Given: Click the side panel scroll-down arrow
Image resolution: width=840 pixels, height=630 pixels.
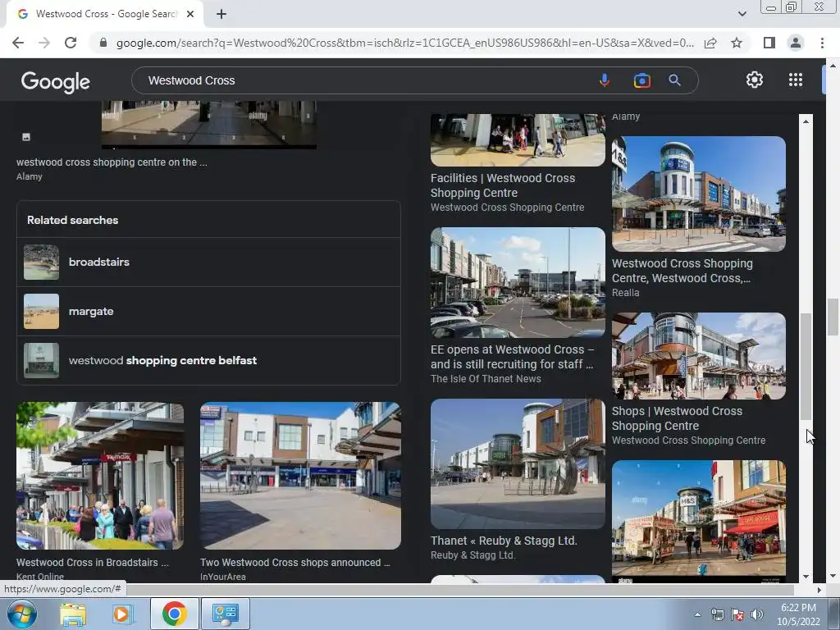Looking at the screenshot, I should point(806,577).
